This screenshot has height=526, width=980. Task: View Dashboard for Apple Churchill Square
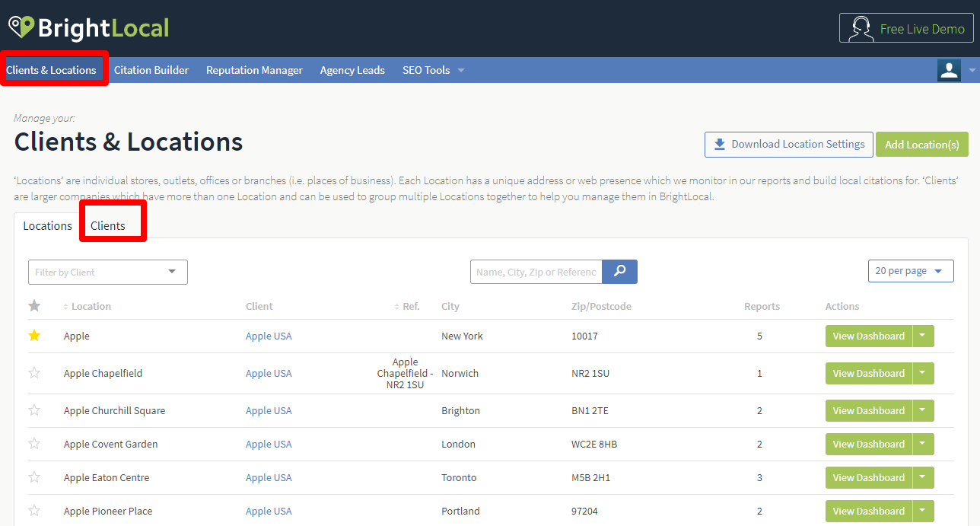(869, 410)
